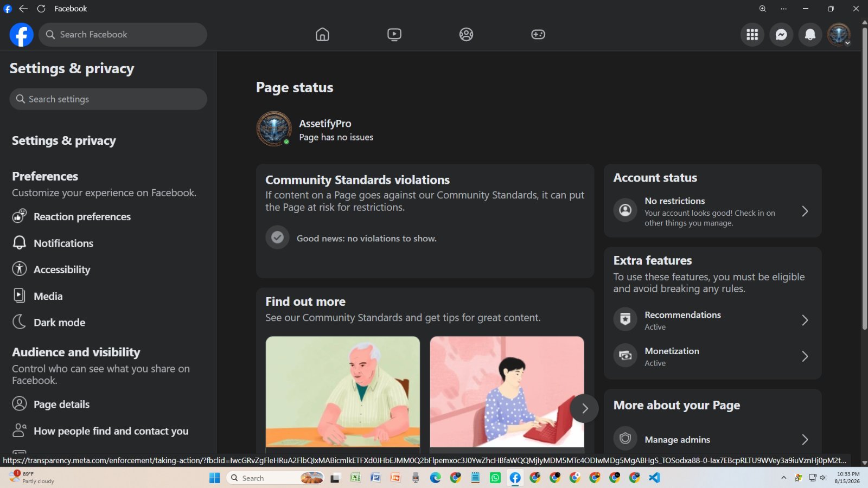868x488 pixels.
Task: Open the three-dot more options in title bar
Action: [783, 9]
